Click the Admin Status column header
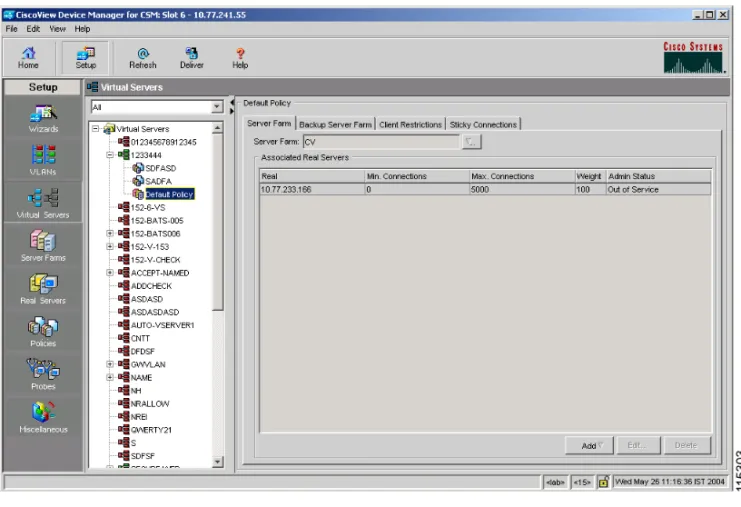Viewport: 741px width, 507px height. 658,176
